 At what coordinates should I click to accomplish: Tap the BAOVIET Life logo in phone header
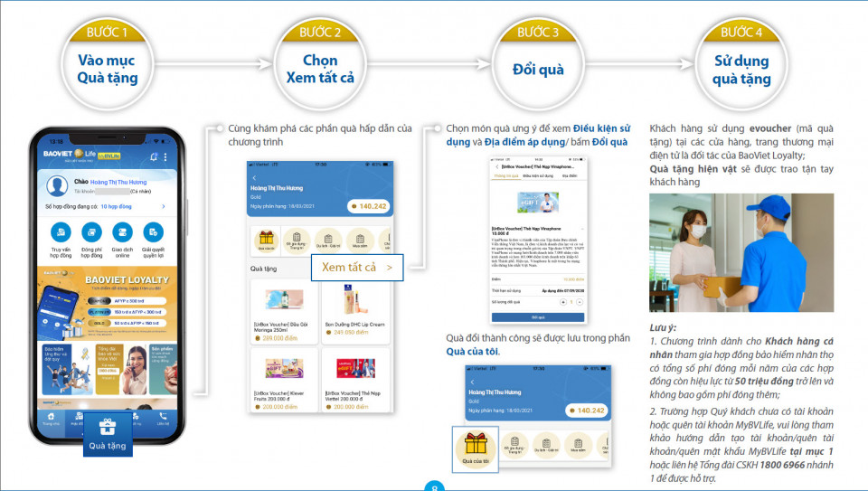(x=70, y=154)
